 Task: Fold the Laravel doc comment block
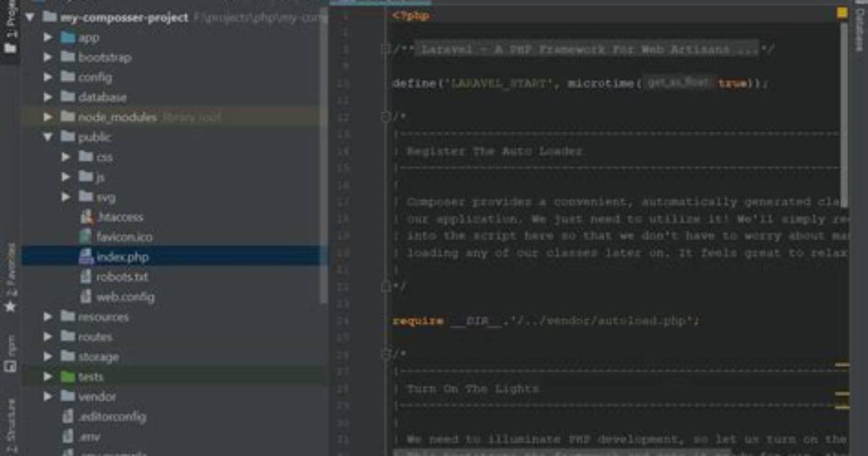(386, 49)
